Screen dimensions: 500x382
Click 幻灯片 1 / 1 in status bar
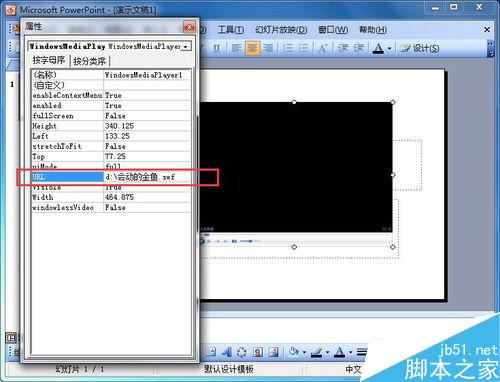(x=80, y=369)
